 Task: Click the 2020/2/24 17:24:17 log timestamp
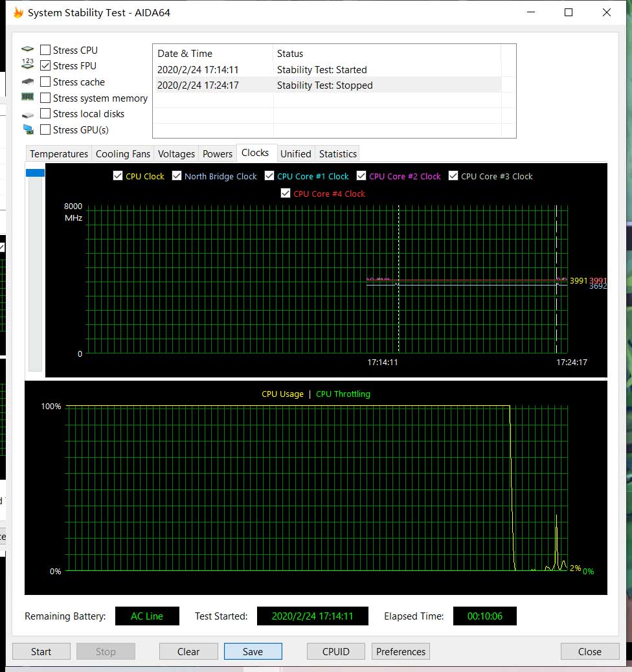click(198, 85)
